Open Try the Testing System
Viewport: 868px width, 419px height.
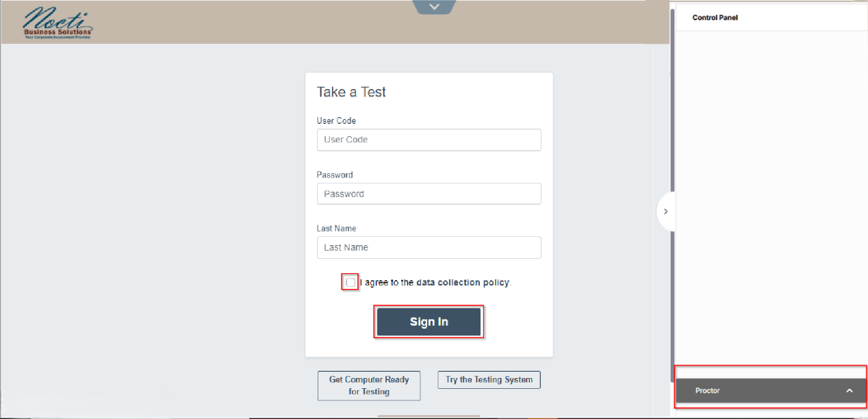coord(489,380)
